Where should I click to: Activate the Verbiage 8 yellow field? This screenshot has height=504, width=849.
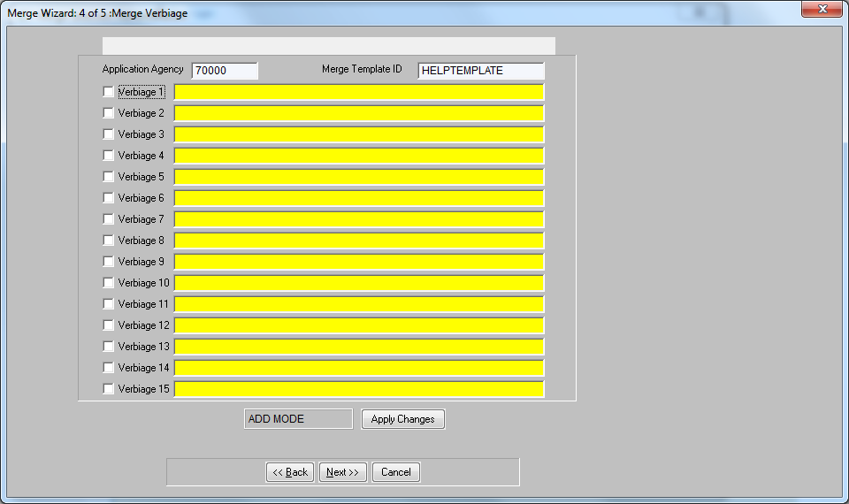click(x=359, y=241)
